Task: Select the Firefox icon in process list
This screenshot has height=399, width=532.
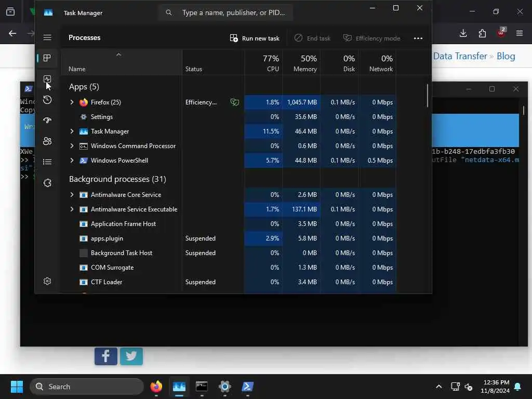Action: click(x=84, y=102)
